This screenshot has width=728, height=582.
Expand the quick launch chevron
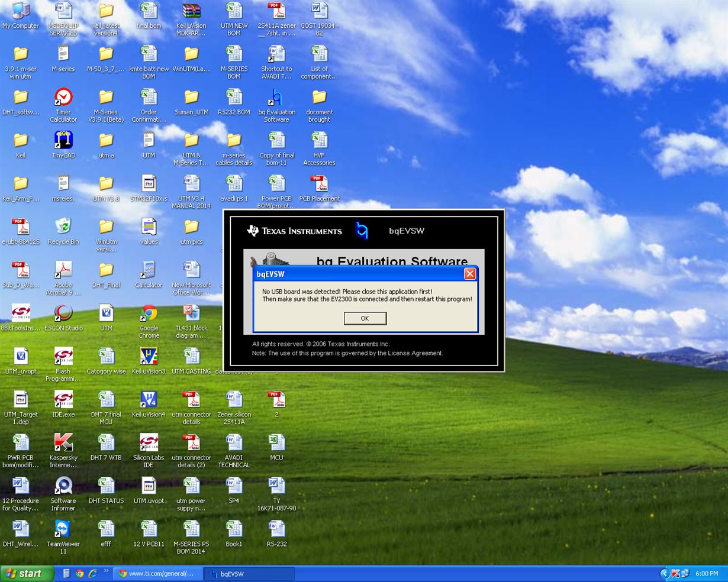click(107, 571)
